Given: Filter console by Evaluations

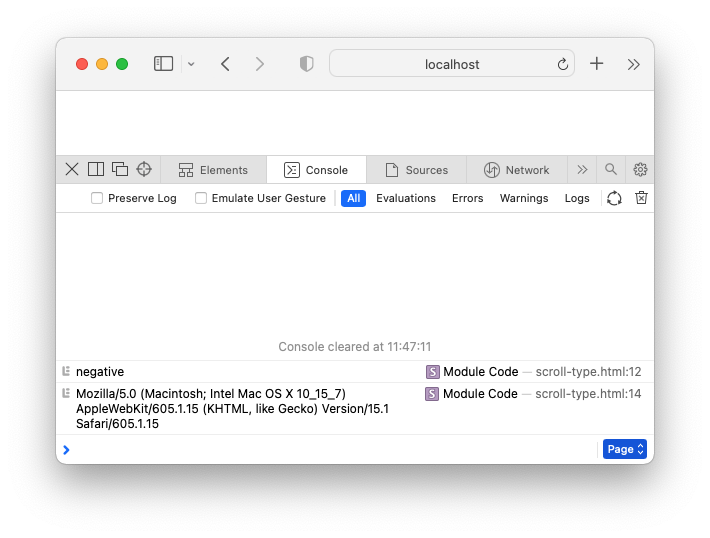Looking at the screenshot, I should coord(406,198).
